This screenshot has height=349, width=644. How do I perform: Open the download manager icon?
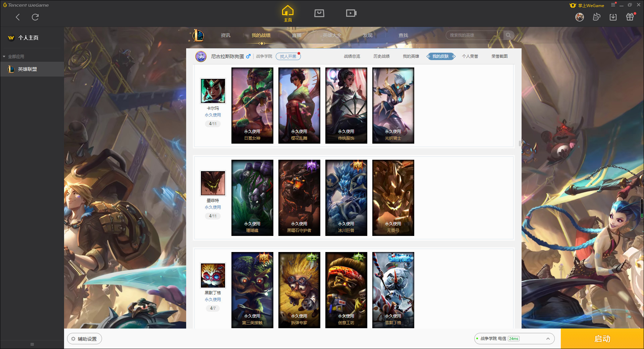click(x=613, y=17)
